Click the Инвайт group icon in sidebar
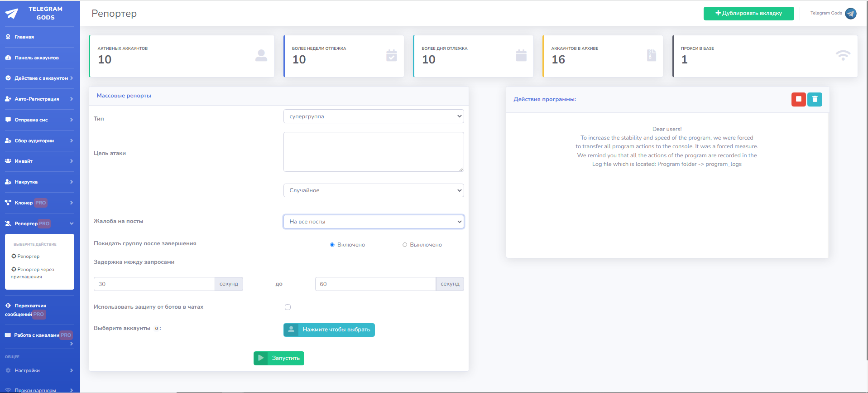 pyautogui.click(x=8, y=161)
